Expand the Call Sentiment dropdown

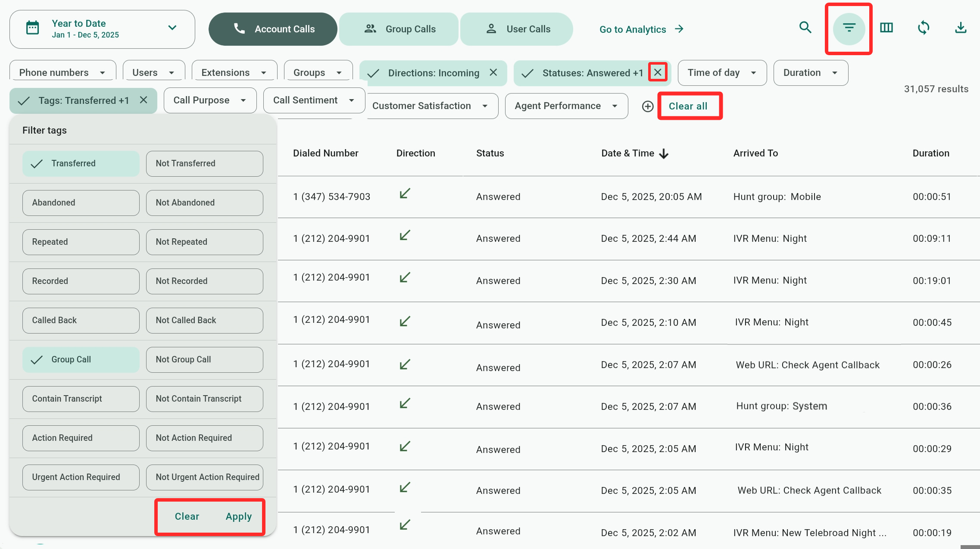314,100
